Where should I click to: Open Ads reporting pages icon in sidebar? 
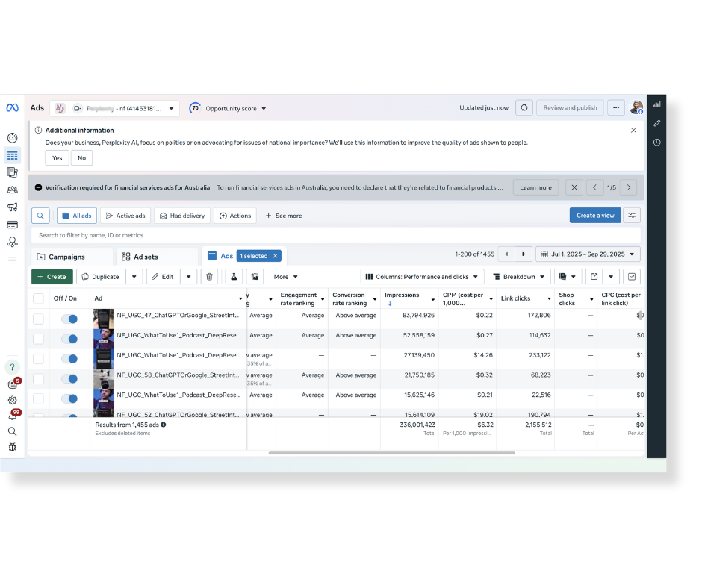(13, 172)
